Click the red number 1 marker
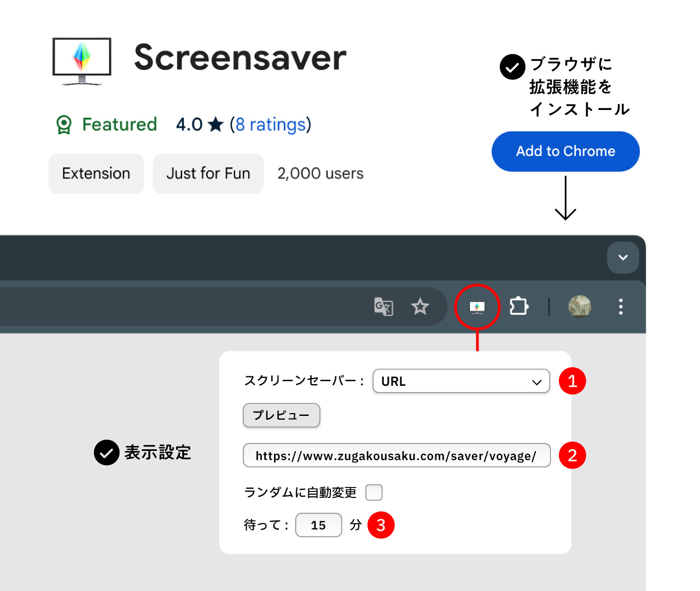The height and width of the screenshot is (591, 700). [x=572, y=381]
